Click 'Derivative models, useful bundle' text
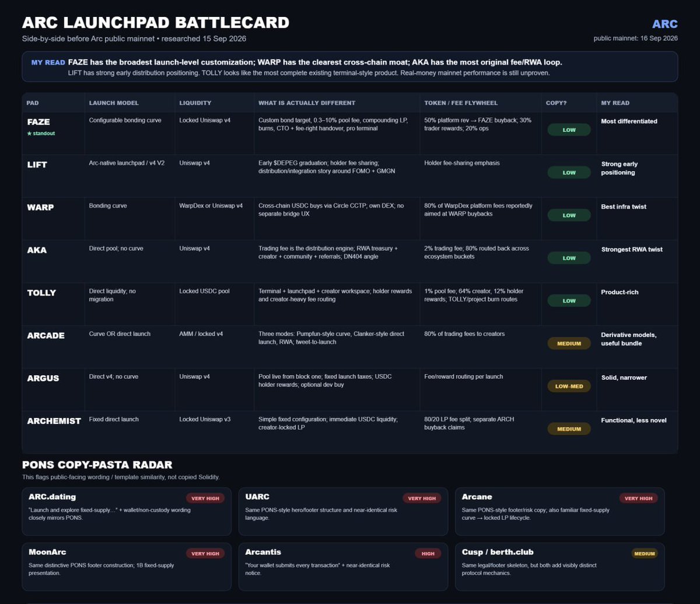Image resolution: width=700 pixels, height=604 pixels. 629,339
